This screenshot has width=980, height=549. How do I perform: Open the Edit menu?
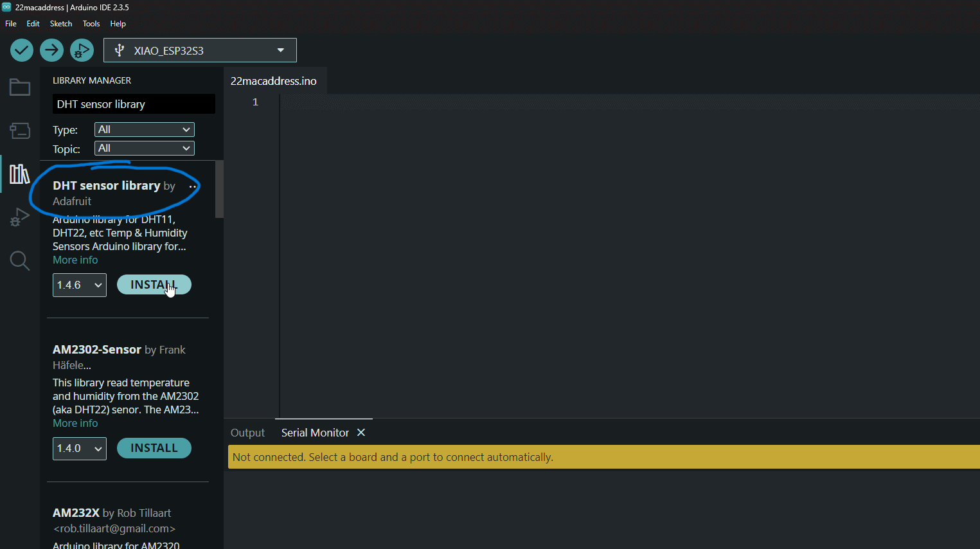click(33, 24)
